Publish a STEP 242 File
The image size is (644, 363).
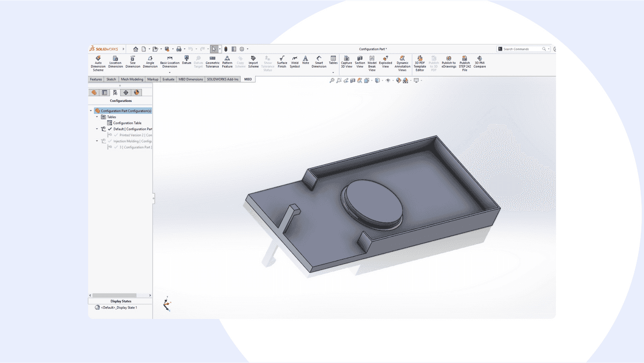coord(465,63)
